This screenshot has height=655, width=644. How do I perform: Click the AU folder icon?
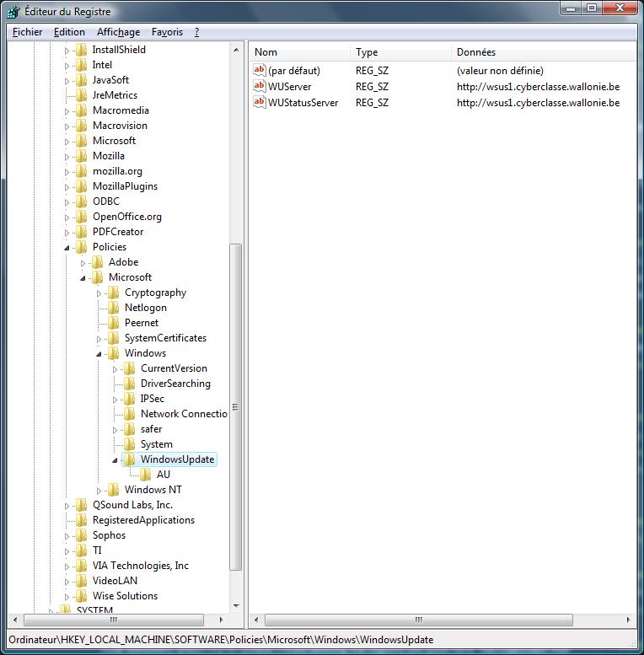[145, 475]
